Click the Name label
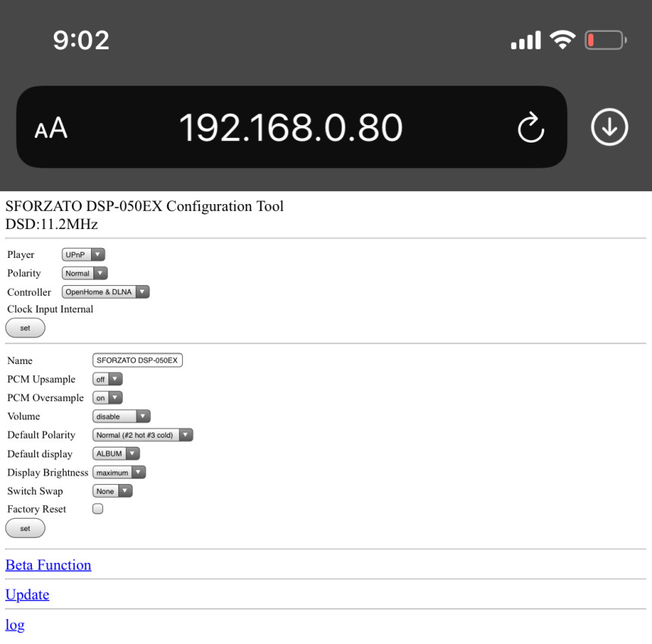 coord(20,361)
